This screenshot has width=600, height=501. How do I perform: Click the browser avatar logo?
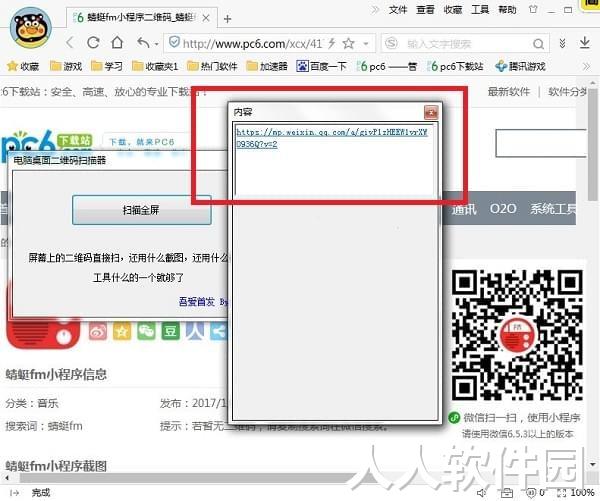click(31, 28)
